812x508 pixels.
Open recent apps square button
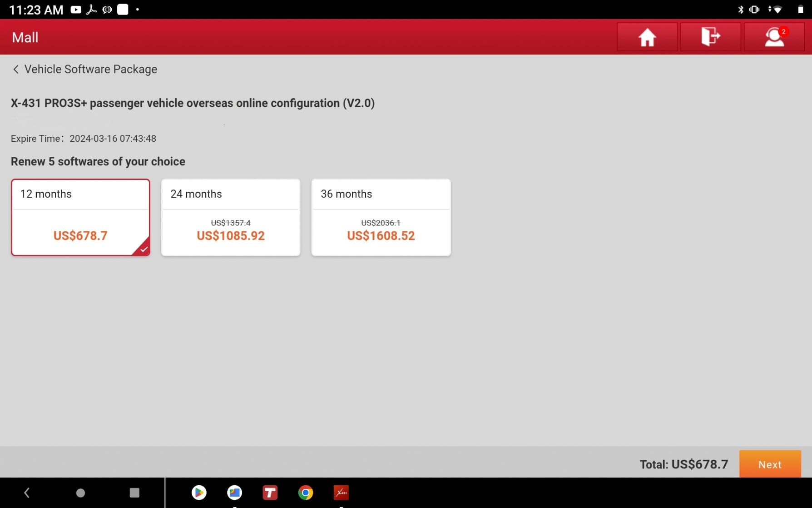(134, 493)
